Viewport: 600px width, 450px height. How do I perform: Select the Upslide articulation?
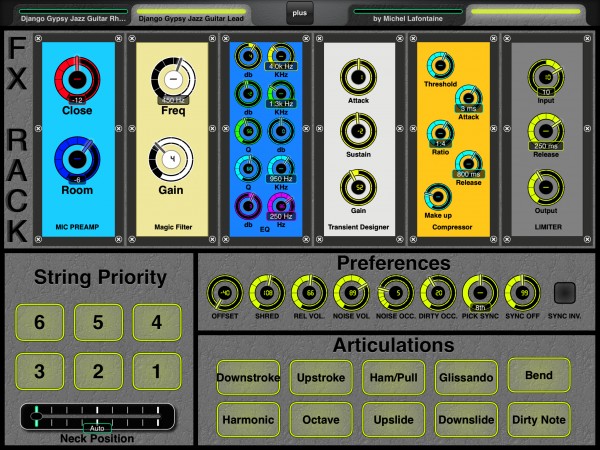(393, 419)
